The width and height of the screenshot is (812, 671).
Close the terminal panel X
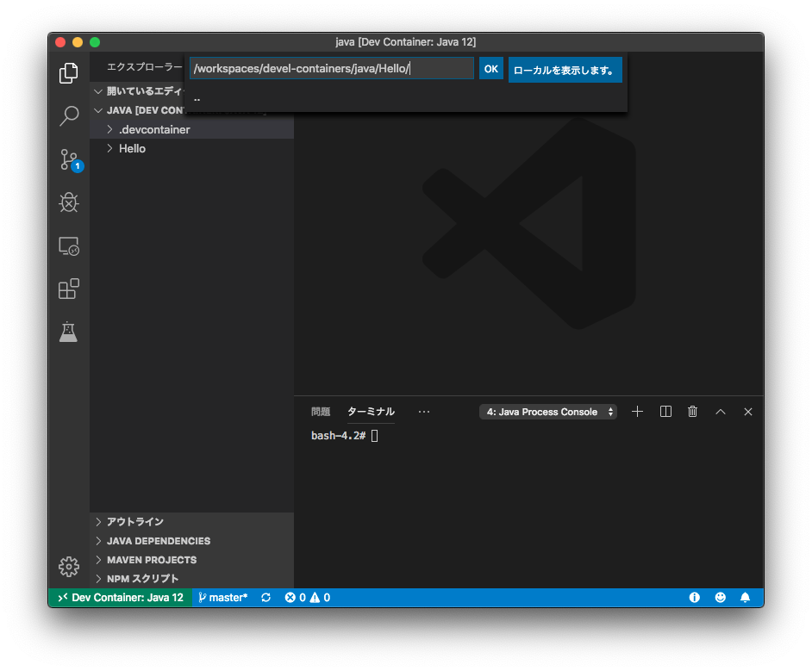coord(748,412)
